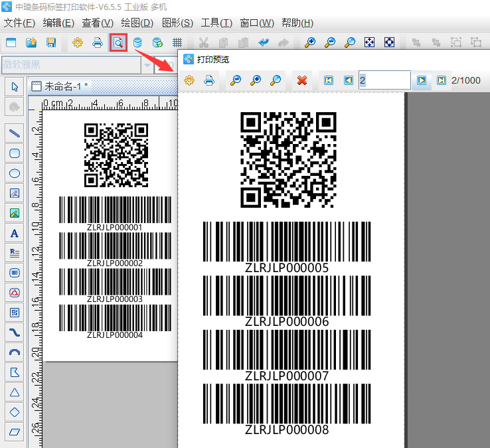Go to last page in print preview
This screenshot has width=490, height=448.
pyautogui.click(x=442, y=80)
